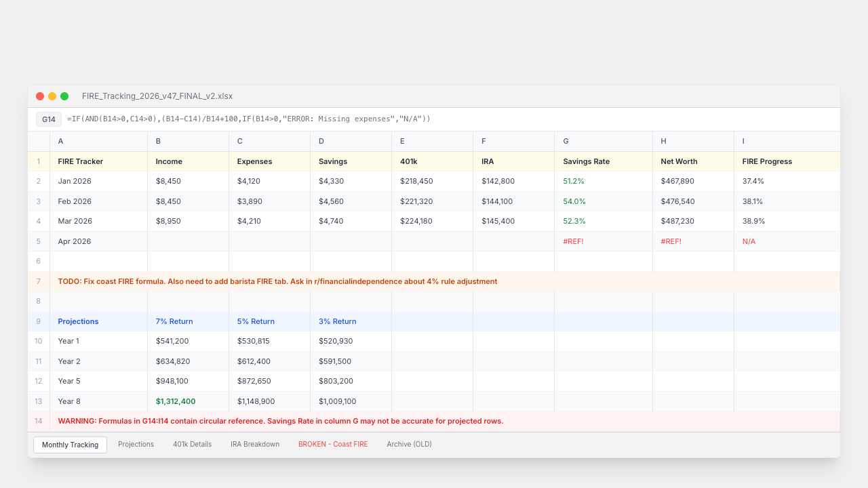The image size is (868, 488).
Task: Select the Jan 2026 income cell $8,450
Action: [188, 181]
